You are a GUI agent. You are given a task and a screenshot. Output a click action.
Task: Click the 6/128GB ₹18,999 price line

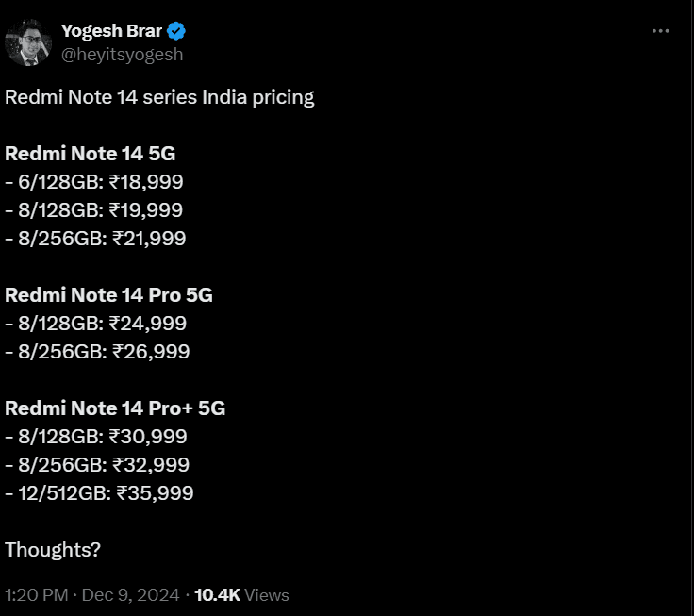tap(94, 182)
